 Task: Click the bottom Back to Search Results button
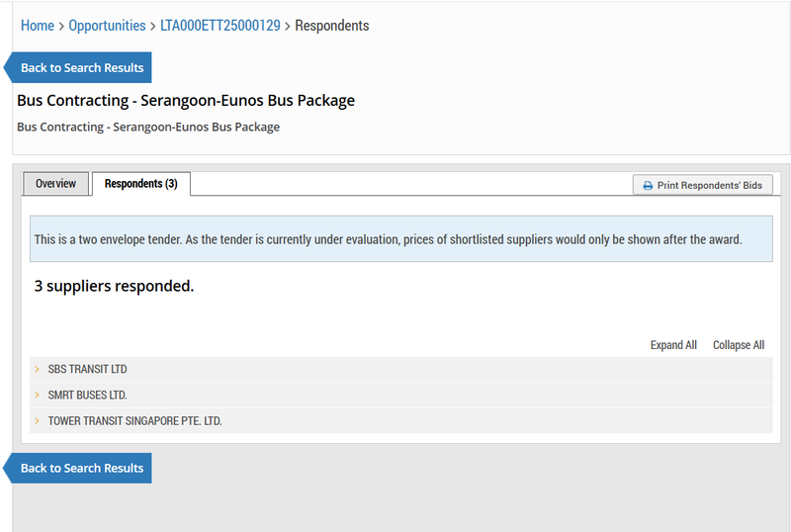click(x=78, y=468)
